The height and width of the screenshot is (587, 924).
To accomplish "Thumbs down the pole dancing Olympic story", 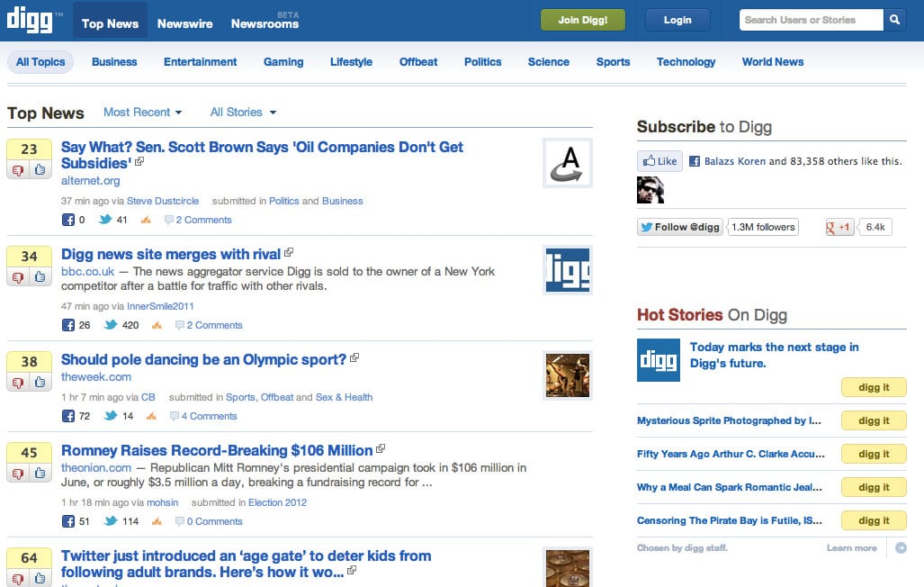I will pos(18,383).
